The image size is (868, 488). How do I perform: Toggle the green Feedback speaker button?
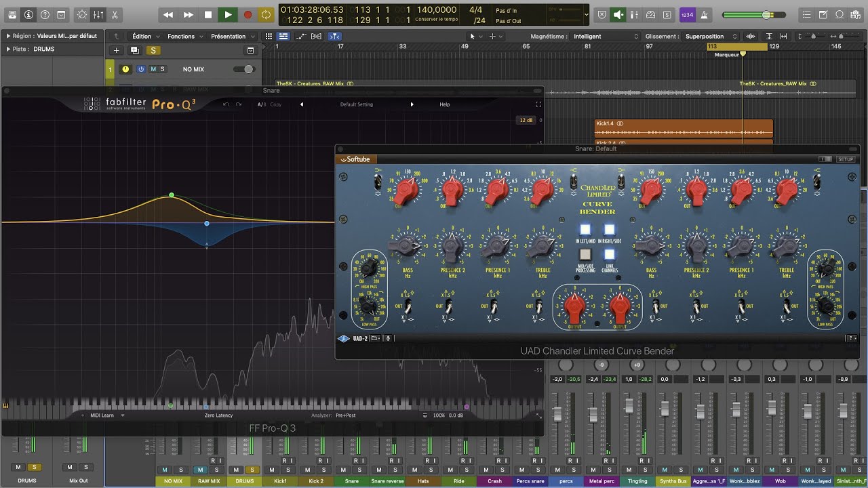[x=618, y=14]
